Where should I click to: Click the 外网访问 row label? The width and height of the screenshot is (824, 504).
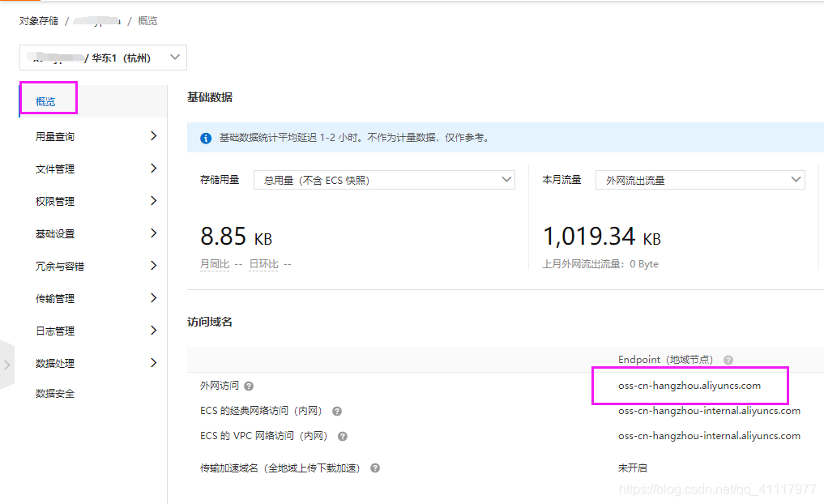(x=219, y=386)
